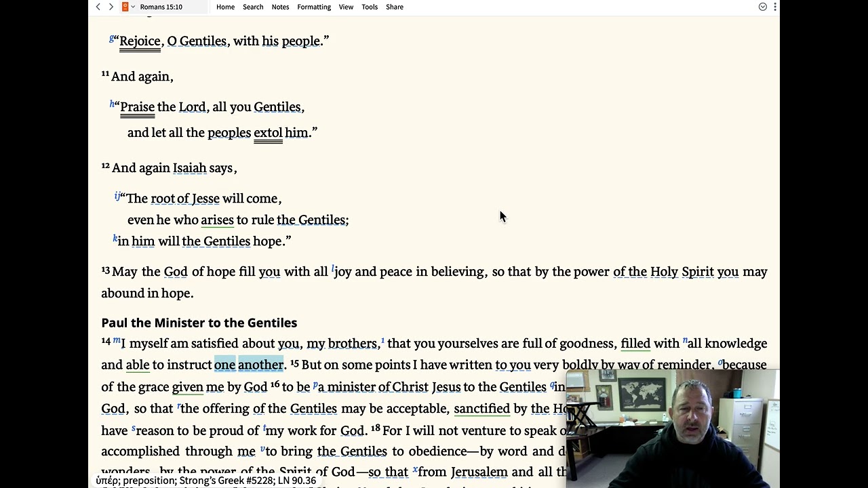Viewport: 868px width, 488px height.
Task: Open the Search menu
Action: coord(253,7)
